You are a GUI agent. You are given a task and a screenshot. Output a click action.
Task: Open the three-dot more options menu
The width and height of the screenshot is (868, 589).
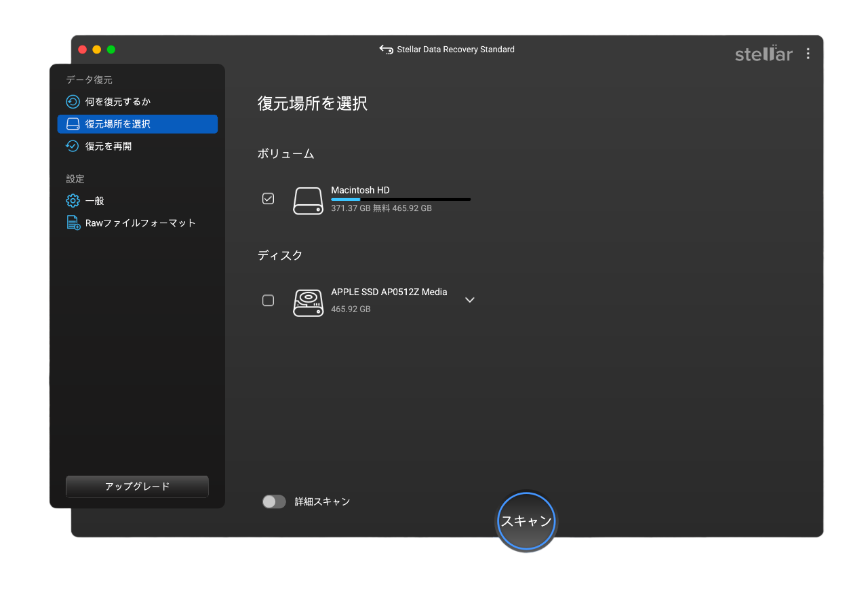[x=808, y=54]
